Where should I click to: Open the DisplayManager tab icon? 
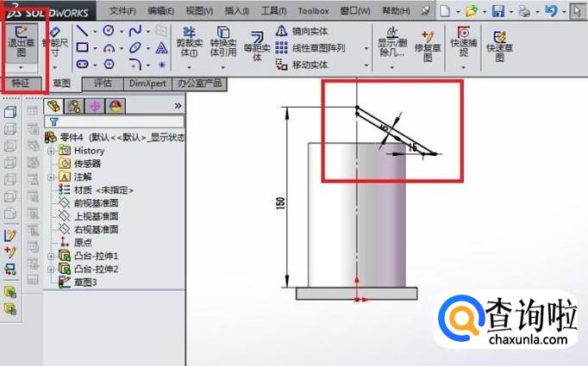(x=116, y=107)
